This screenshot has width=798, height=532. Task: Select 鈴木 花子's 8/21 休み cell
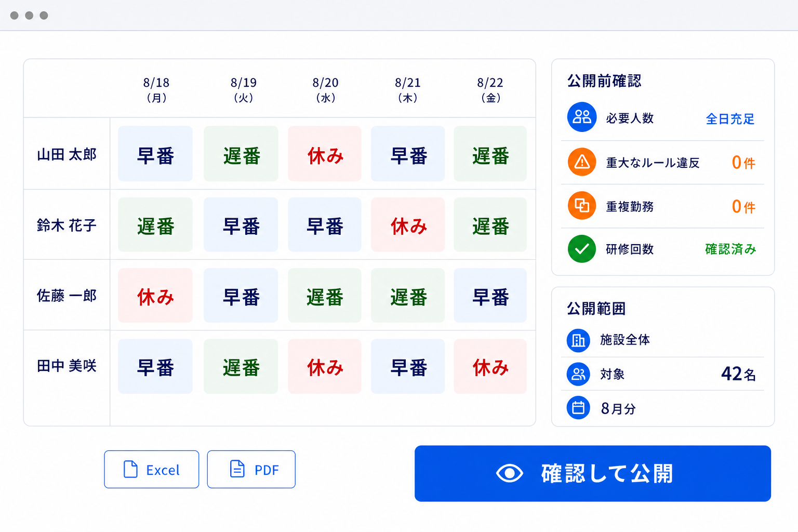click(x=408, y=224)
